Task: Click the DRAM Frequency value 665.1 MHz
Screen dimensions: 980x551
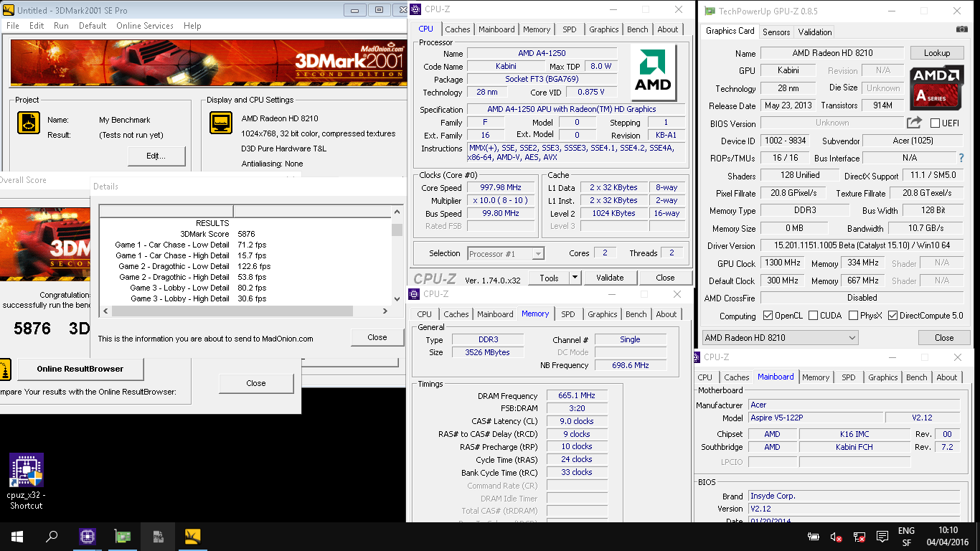Action: [577, 395]
